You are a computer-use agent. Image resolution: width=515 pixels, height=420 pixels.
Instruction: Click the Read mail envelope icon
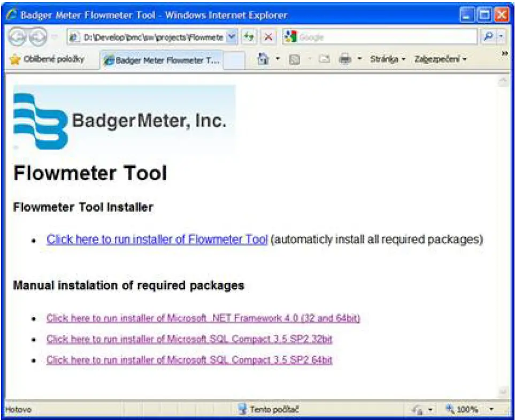[324, 59]
